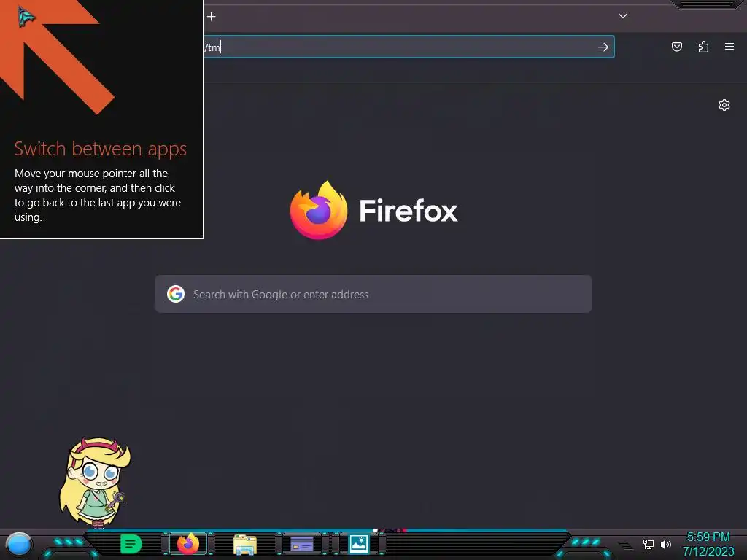Open the clock showing 5:59 PM
Screen dimensions: 747x560
click(x=708, y=537)
